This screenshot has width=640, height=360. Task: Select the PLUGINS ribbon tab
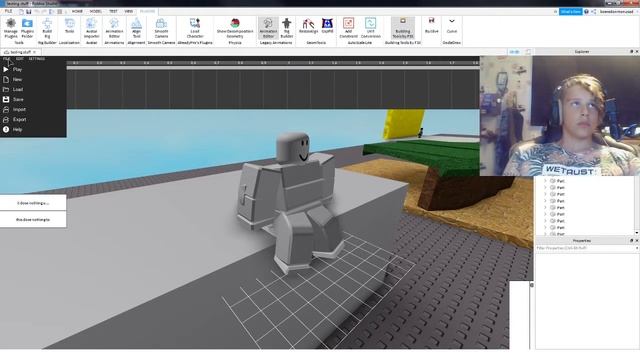pos(147,11)
